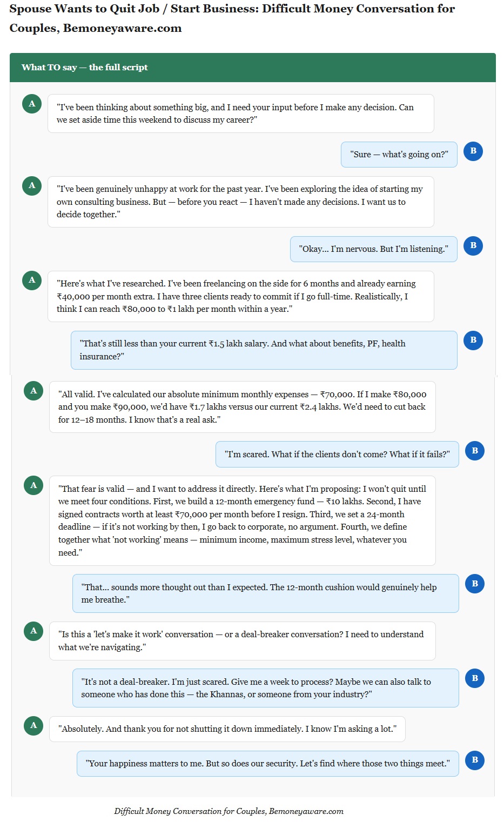The height and width of the screenshot is (828, 504).
Task: Select the "Absolutely. And thank you" message bubble
Action: point(227,729)
